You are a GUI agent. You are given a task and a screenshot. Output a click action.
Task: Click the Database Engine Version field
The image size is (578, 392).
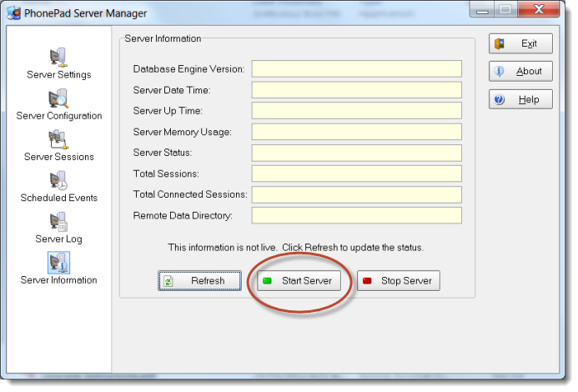pyautogui.click(x=357, y=69)
